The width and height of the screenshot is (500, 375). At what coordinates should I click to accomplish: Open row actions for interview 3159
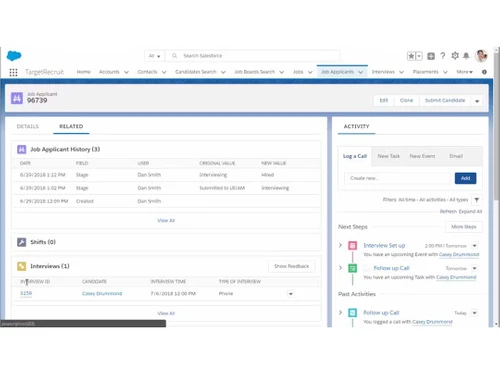[291, 294]
